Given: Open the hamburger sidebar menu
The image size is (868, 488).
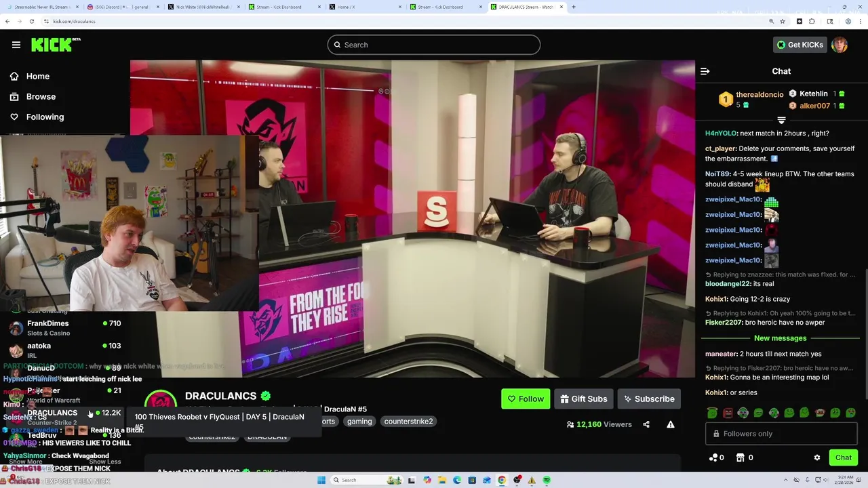Looking at the screenshot, I should (16, 45).
